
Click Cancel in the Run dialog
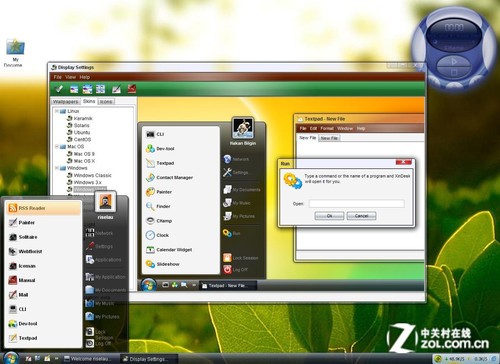[361, 216]
